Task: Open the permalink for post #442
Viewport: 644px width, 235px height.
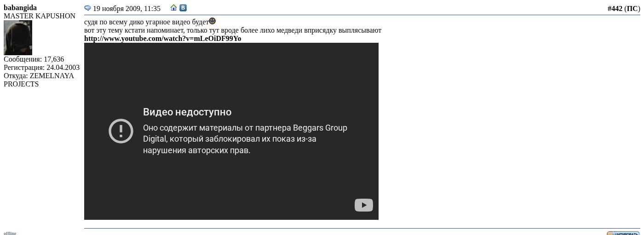Action: coord(615,9)
